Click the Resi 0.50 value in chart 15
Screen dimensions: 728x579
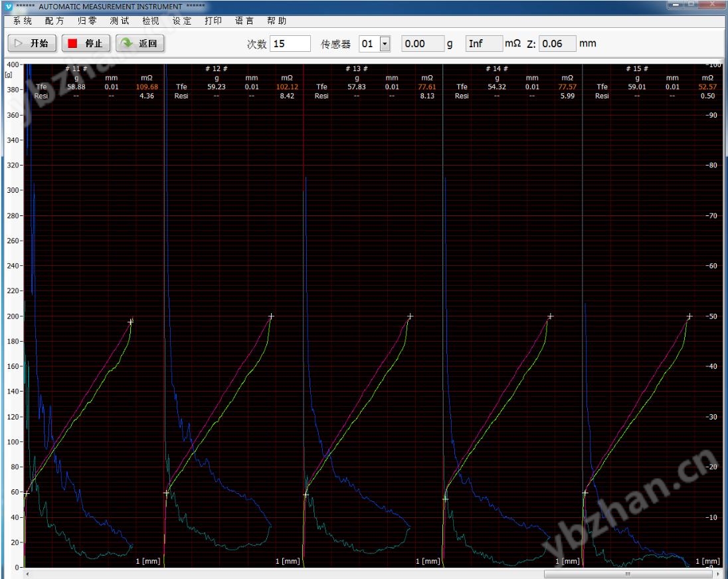[707, 96]
